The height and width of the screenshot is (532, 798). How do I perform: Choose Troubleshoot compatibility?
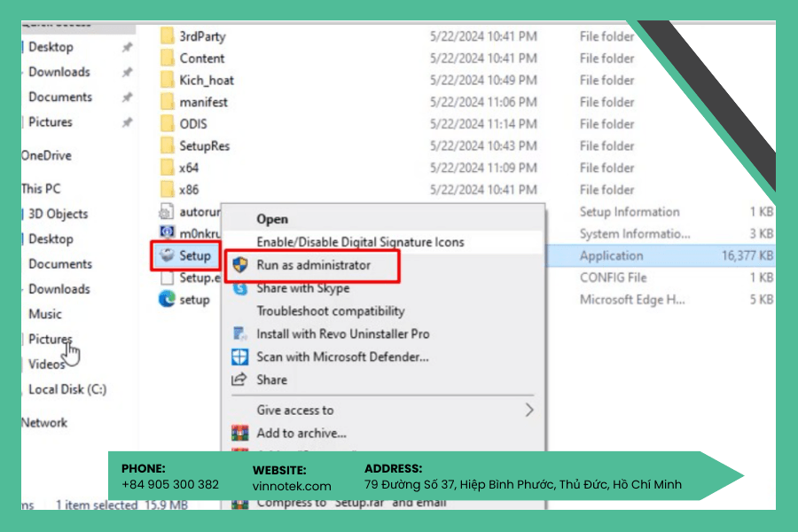pyautogui.click(x=331, y=310)
